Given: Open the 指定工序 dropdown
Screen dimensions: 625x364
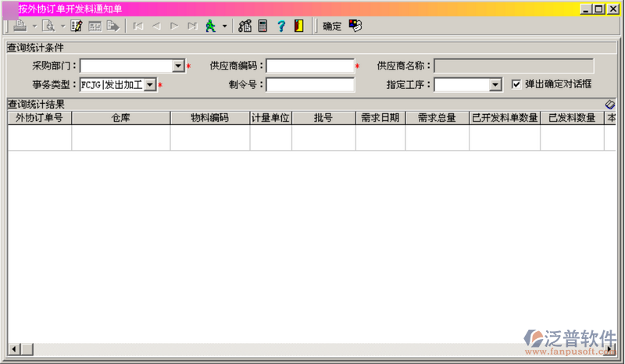Looking at the screenshot, I should [x=495, y=85].
